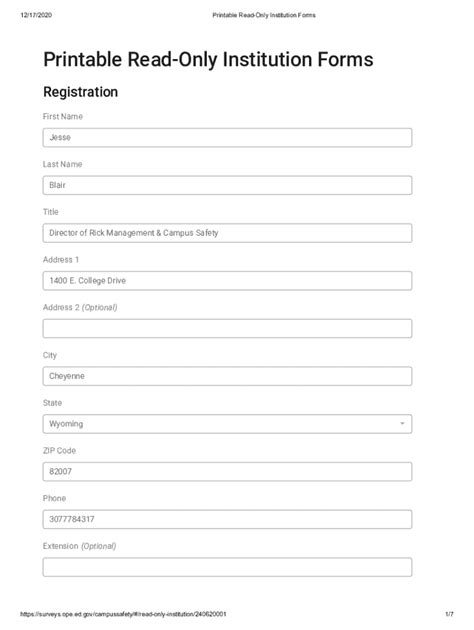Click the Title input field

(x=227, y=233)
